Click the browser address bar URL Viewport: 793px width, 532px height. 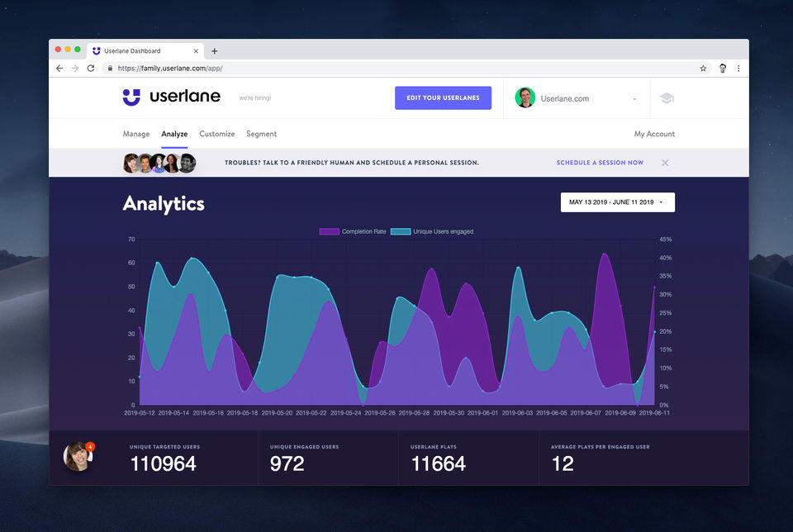click(x=170, y=69)
